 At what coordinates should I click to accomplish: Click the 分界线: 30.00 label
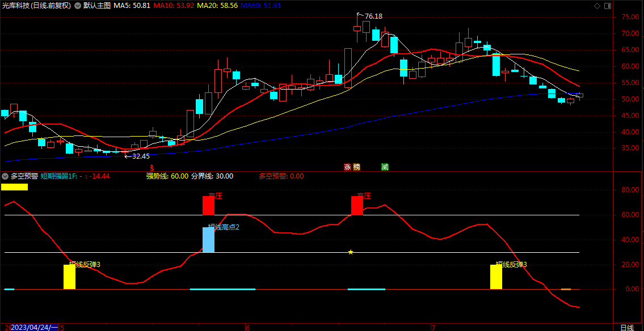click(x=212, y=176)
